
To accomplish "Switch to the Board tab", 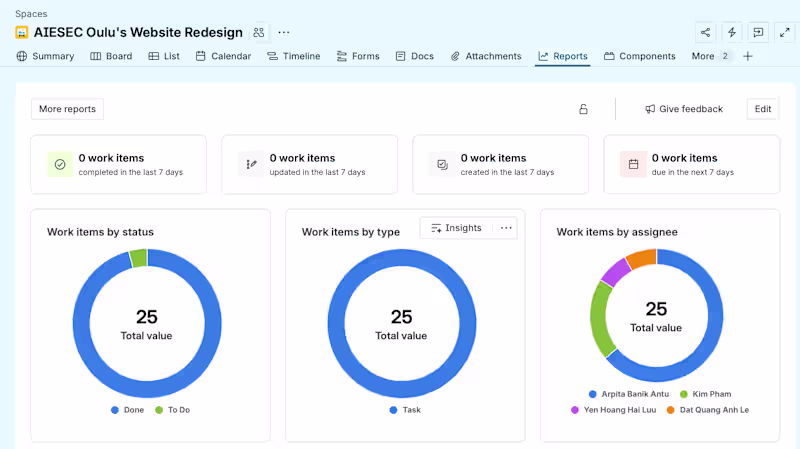I will click(111, 56).
